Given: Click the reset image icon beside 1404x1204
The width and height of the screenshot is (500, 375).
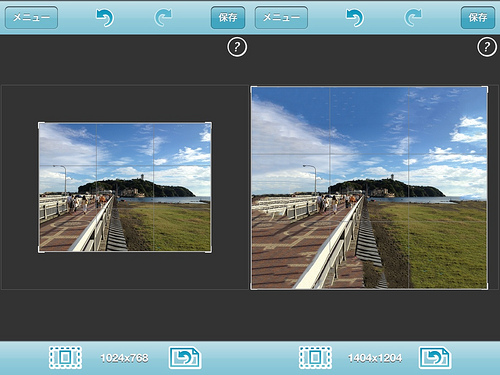Looking at the screenshot, I should pos(435,358).
